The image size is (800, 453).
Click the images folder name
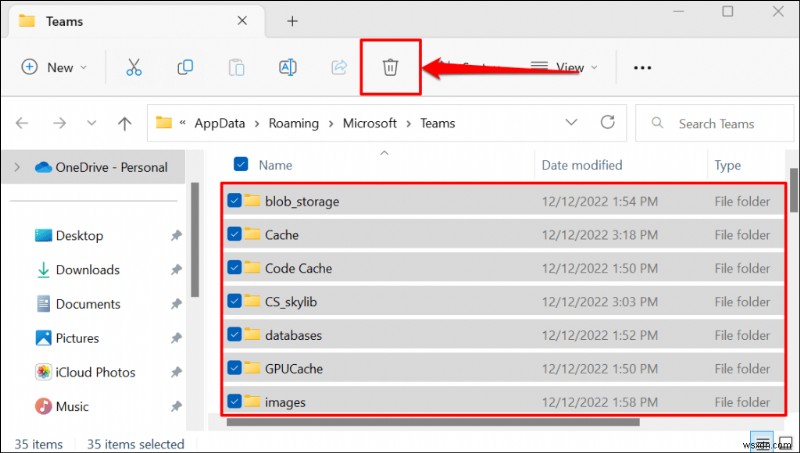(285, 402)
